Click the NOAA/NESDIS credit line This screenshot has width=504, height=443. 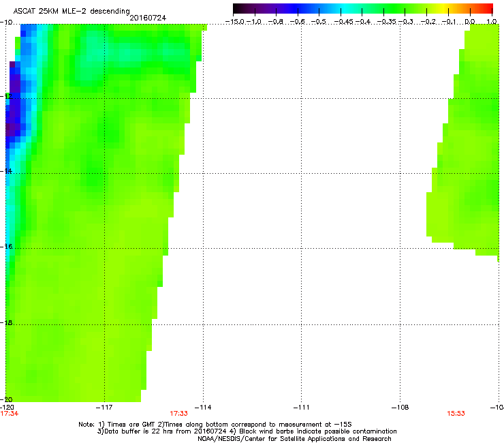pos(294,439)
